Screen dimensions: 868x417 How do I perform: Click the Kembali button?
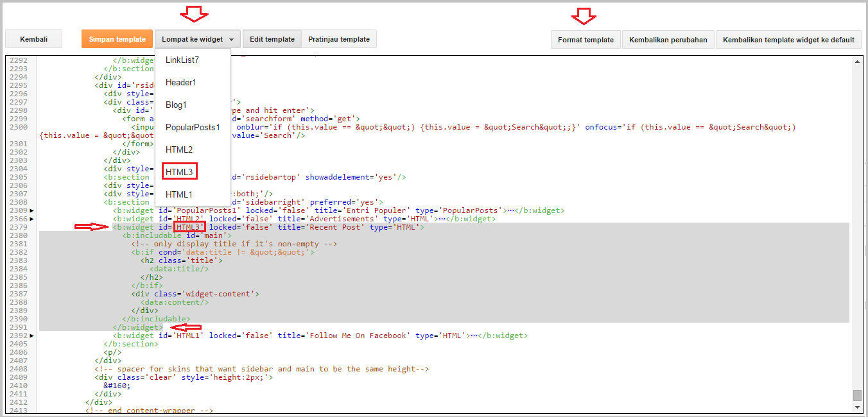33,38
